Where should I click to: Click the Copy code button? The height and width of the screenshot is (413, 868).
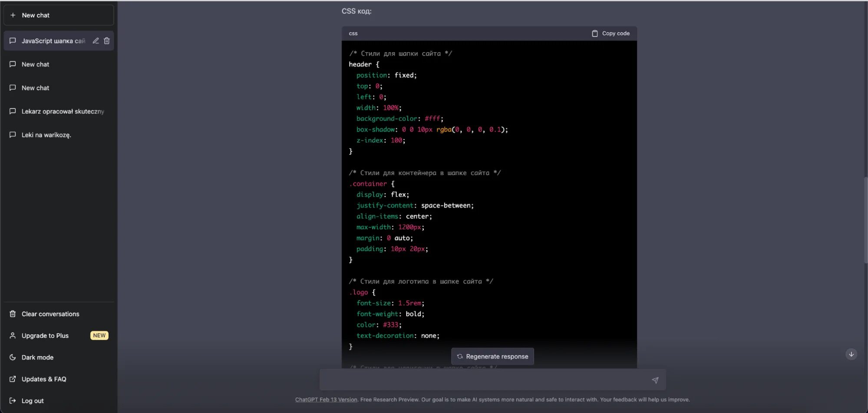coord(611,33)
